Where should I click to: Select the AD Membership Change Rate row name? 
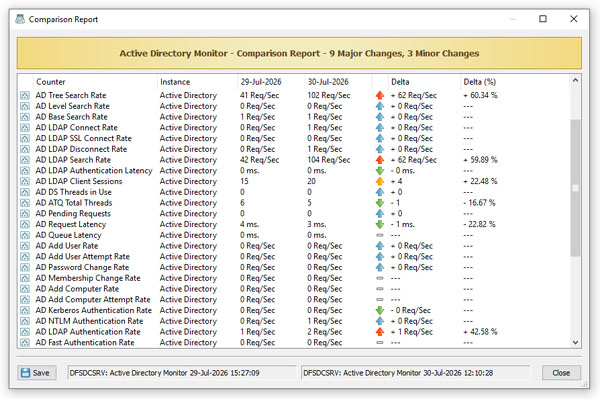[88, 278]
